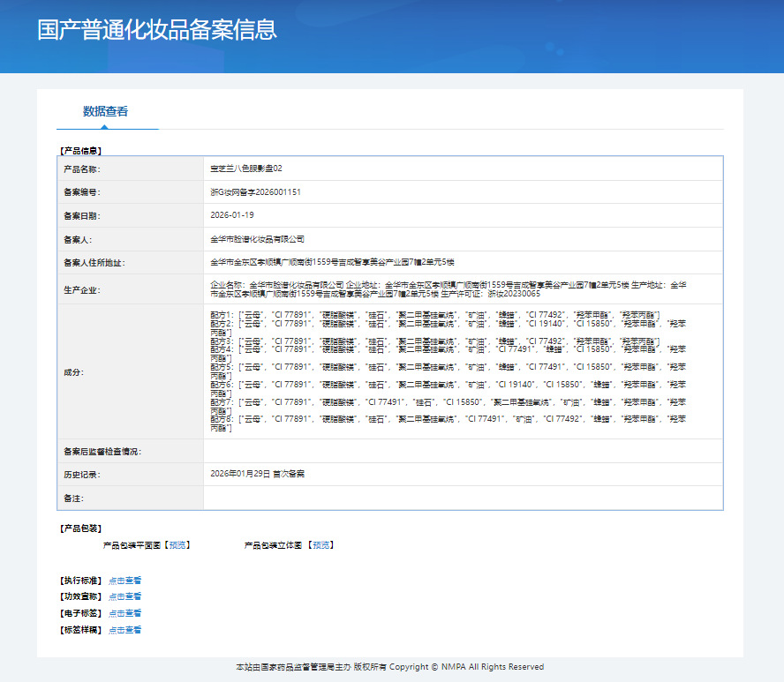Viewport: 784px width, 682px height.
Task: Select the 备注 row label
Action: [x=73, y=498]
